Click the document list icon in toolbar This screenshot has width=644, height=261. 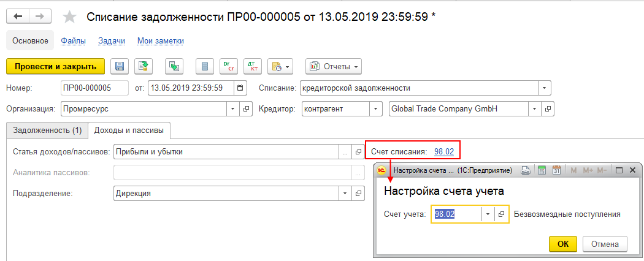point(205,66)
